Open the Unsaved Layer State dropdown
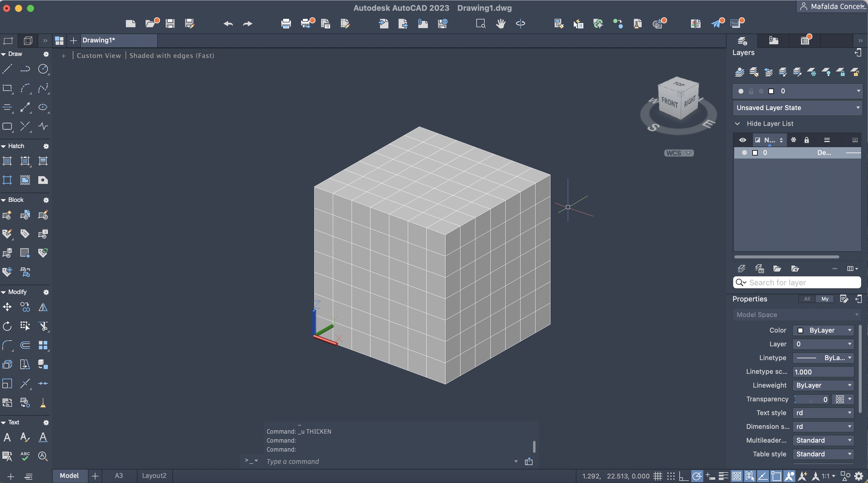 (x=797, y=108)
